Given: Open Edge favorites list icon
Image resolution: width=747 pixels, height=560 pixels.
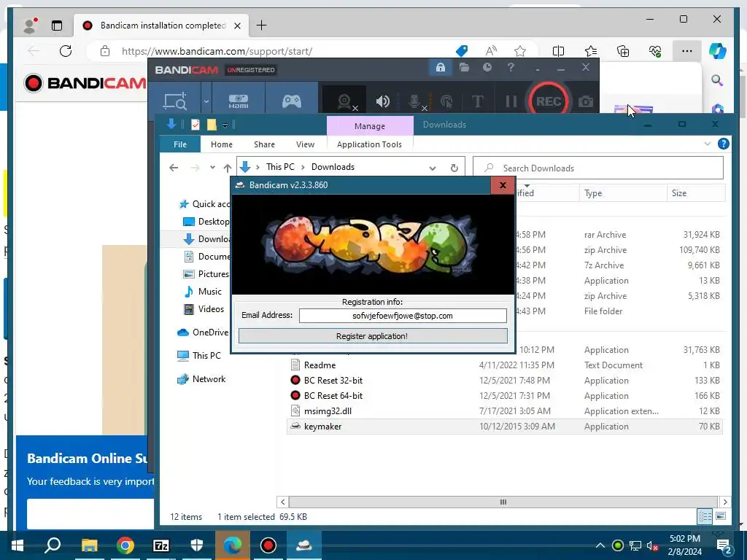Looking at the screenshot, I should click(x=591, y=51).
